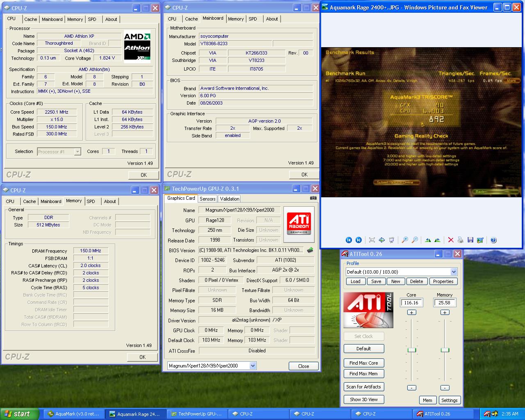Click Find Max Mem button
The height and width of the screenshot is (420, 525).
point(363,374)
